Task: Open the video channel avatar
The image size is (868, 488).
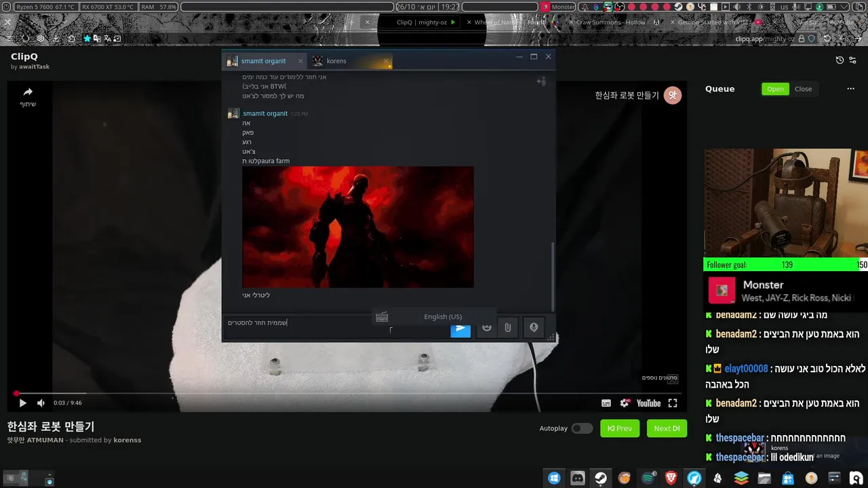Action: click(x=672, y=96)
